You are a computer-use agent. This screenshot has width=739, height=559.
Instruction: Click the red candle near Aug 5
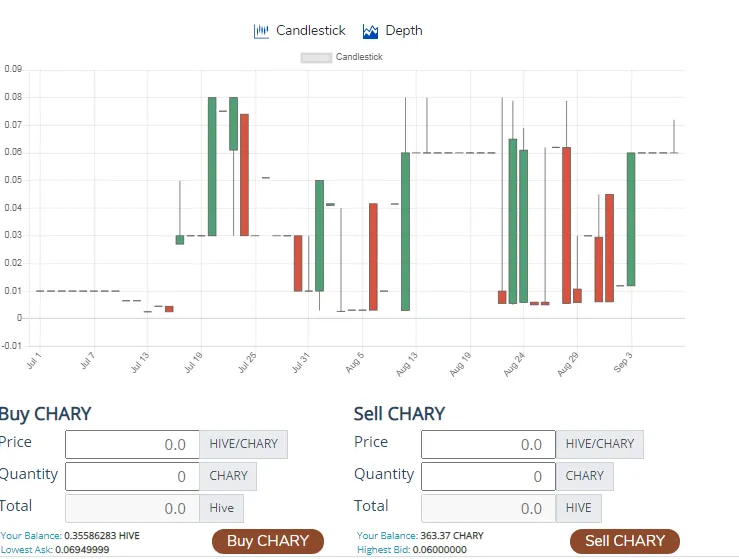(x=373, y=257)
